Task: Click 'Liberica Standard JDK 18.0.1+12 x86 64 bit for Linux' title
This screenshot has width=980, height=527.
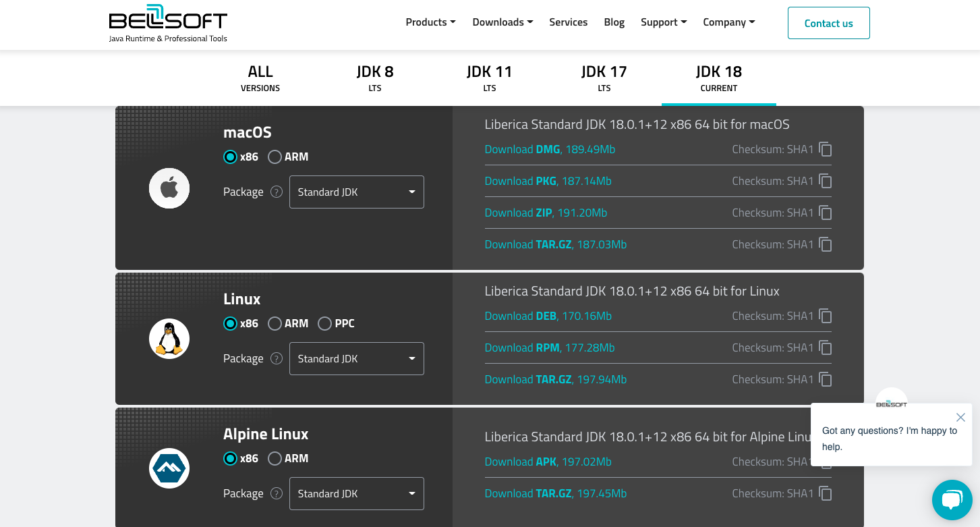Action: click(632, 291)
